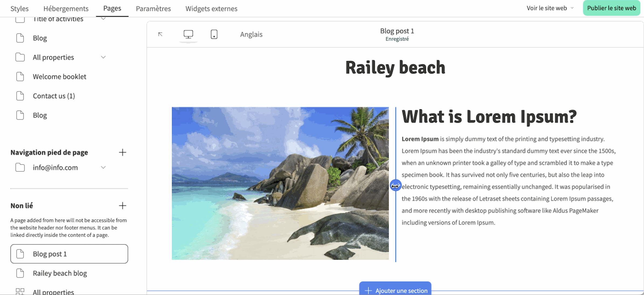Viewport: 644px width, 295px height.
Task: Select the Anglais language option
Action: [x=251, y=34]
